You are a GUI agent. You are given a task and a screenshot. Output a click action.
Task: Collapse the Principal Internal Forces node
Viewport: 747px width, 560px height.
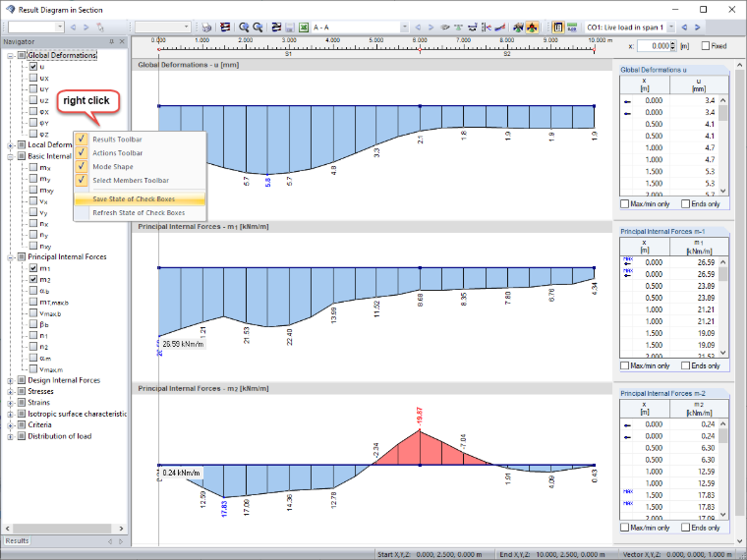(x=10, y=257)
